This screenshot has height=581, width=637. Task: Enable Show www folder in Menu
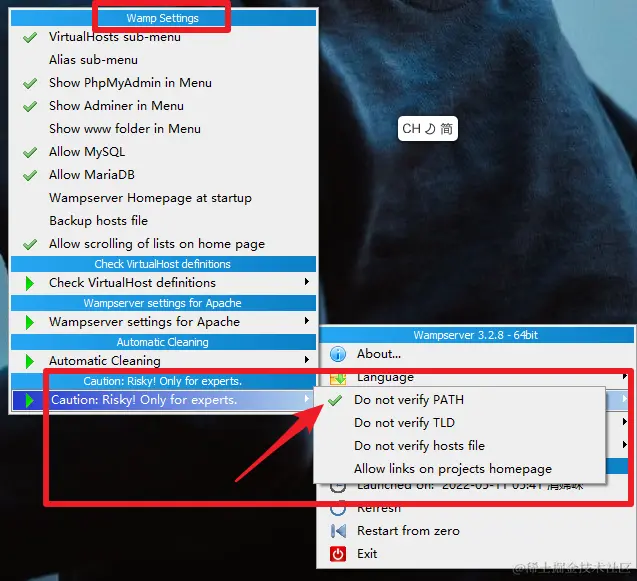(x=163, y=129)
